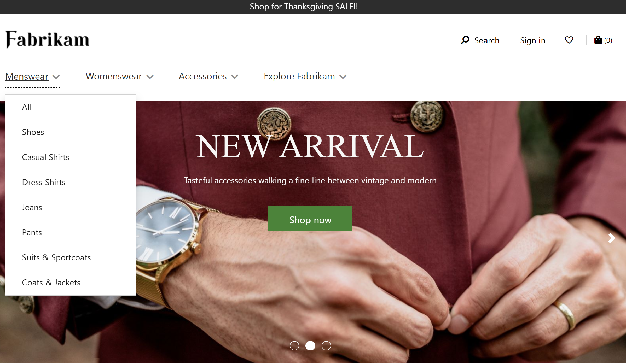The height and width of the screenshot is (364, 626).
Task: Click the Sign in link
Action: coord(532,40)
